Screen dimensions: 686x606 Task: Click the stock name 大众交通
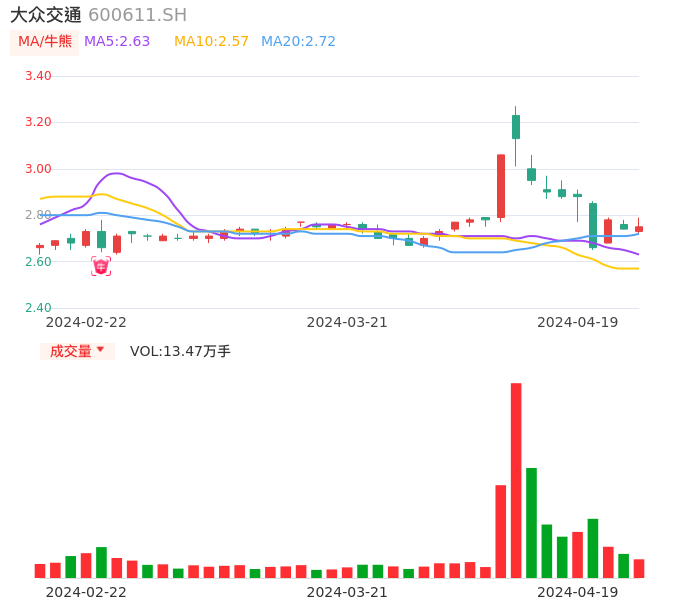pyautogui.click(x=46, y=15)
